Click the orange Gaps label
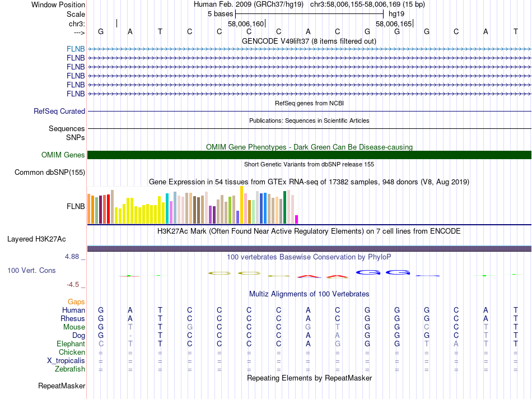The image size is (532, 399). (76, 301)
